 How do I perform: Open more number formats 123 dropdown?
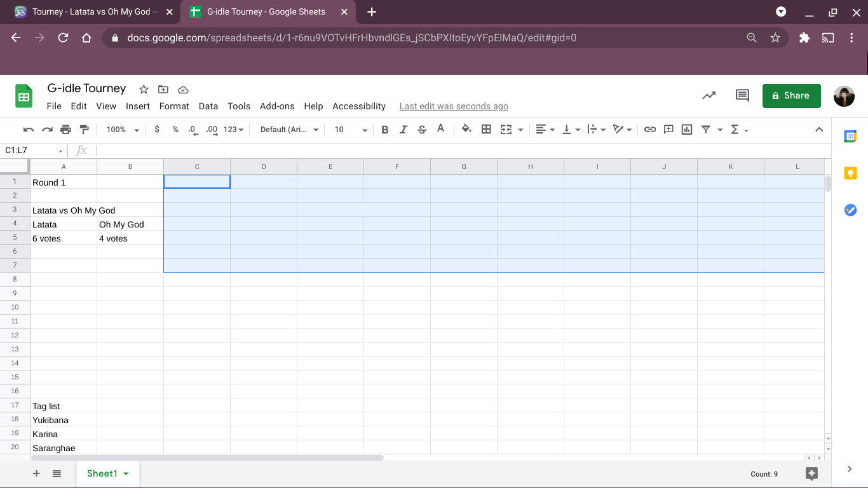[234, 130]
